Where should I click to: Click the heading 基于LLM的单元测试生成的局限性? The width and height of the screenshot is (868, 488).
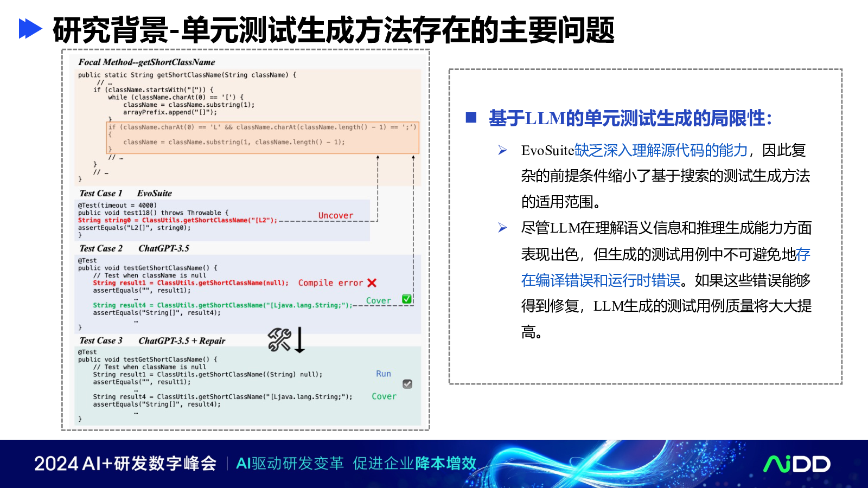click(x=630, y=118)
